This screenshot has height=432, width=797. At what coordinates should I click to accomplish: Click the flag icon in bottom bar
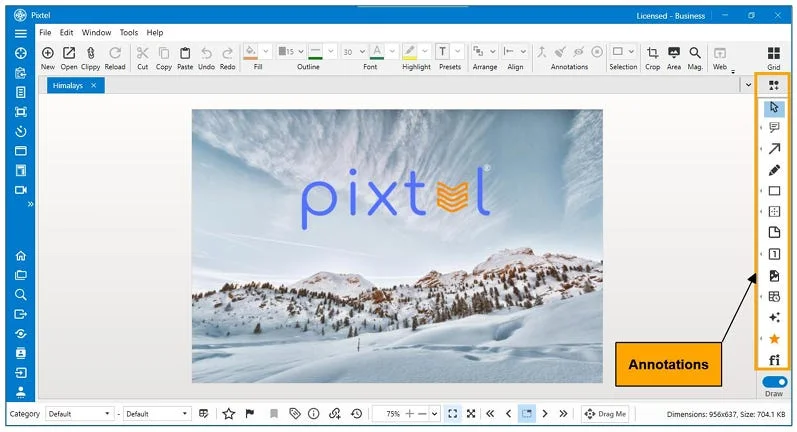tap(250, 414)
